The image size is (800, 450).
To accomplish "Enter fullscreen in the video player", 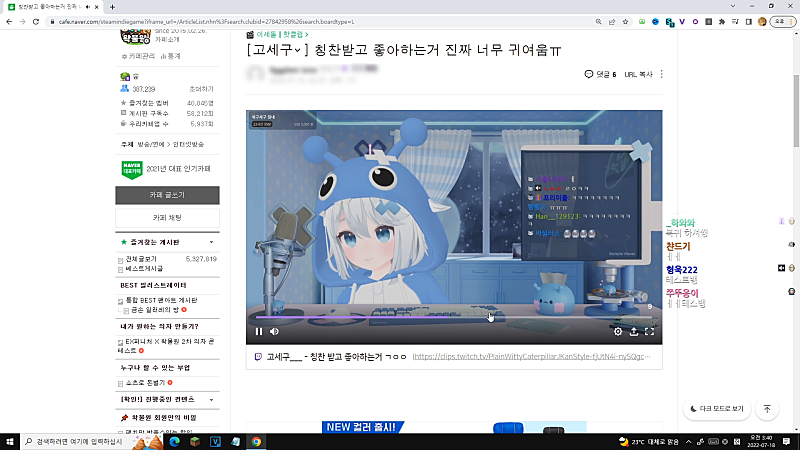I will tap(649, 332).
